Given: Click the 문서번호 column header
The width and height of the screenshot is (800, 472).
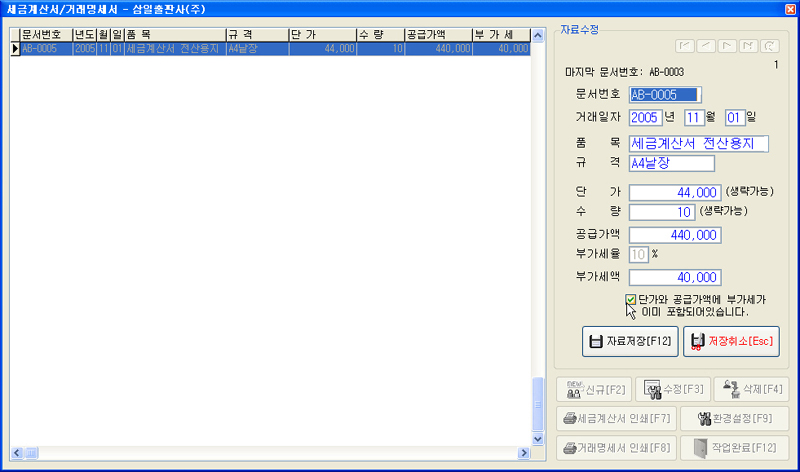Looking at the screenshot, I should 46,35.
